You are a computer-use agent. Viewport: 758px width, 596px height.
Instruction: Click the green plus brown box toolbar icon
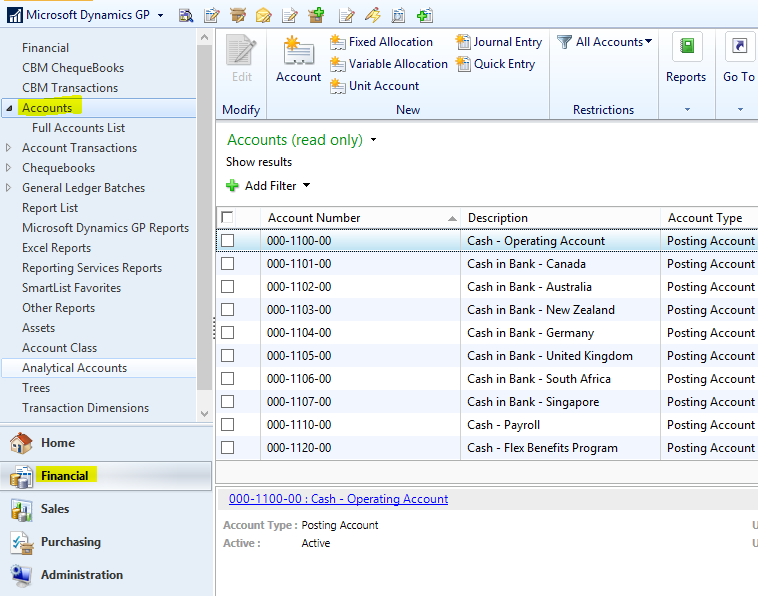click(x=316, y=15)
